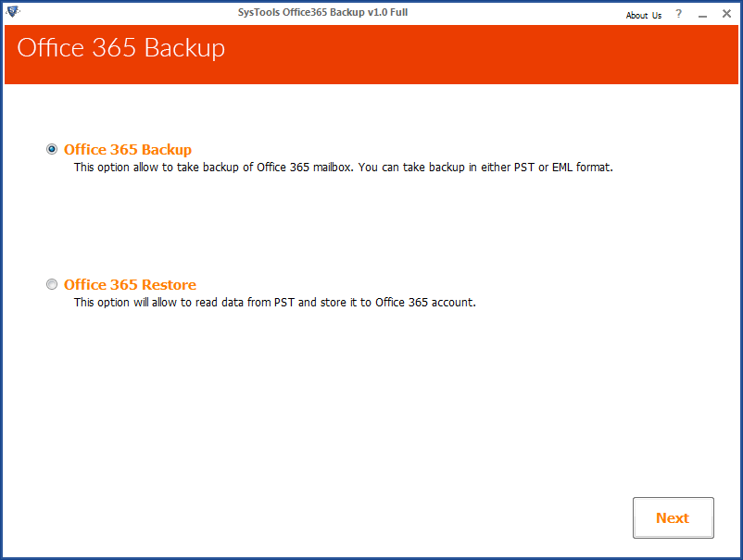Close the SysTools Office365 Backup window

pos(726,14)
